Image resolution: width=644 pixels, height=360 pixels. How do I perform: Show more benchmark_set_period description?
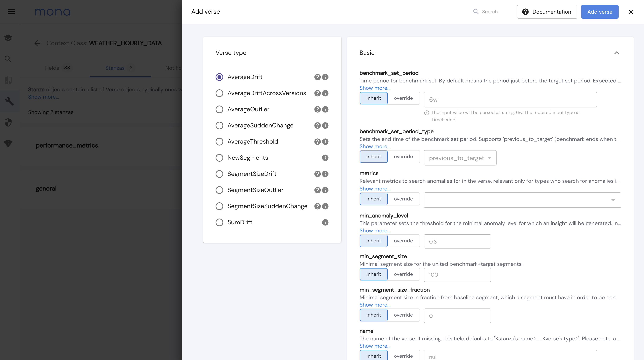pyautogui.click(x=375, y=88)
